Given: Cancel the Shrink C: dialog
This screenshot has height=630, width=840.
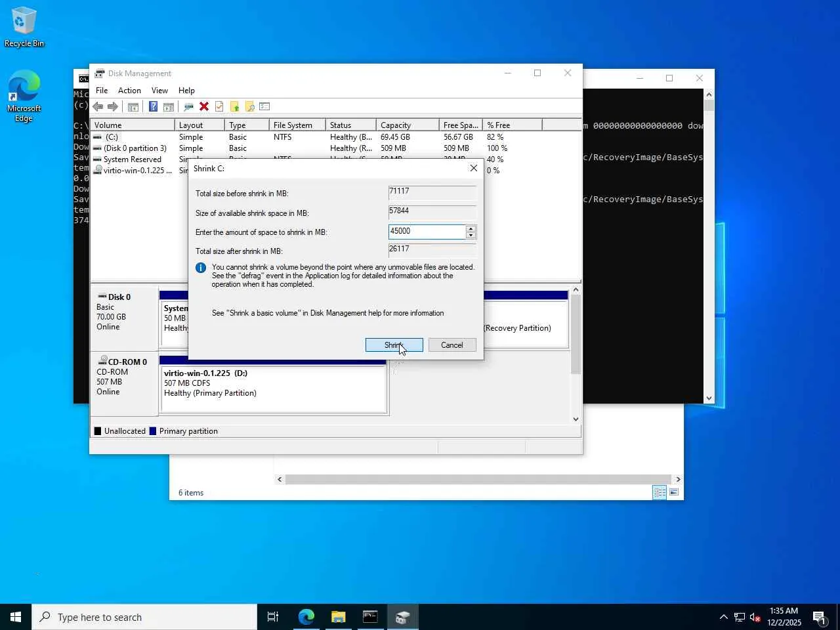Looking at the screenshot, I should point(451,345).
